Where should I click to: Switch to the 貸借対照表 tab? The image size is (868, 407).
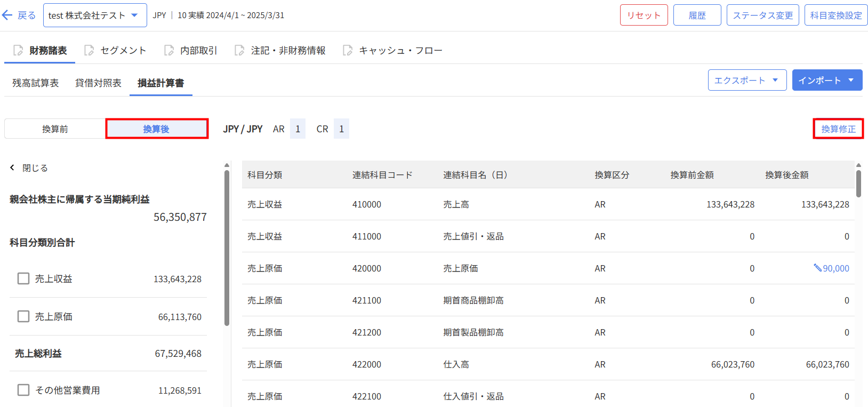[x=98, y=83]
